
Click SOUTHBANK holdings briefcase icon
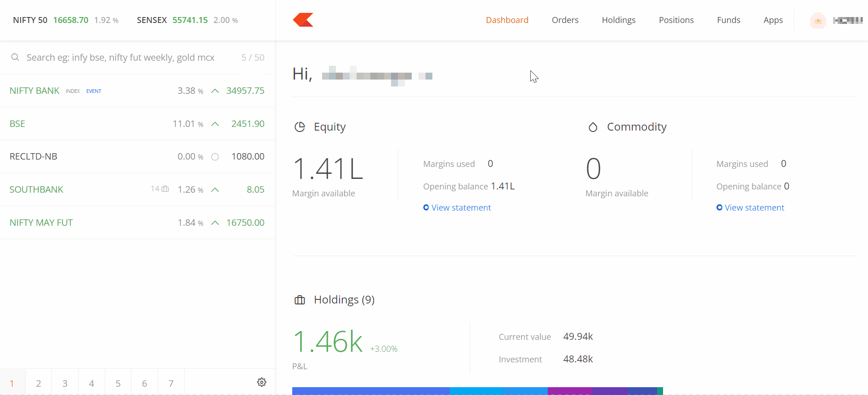tap(165, 189)
